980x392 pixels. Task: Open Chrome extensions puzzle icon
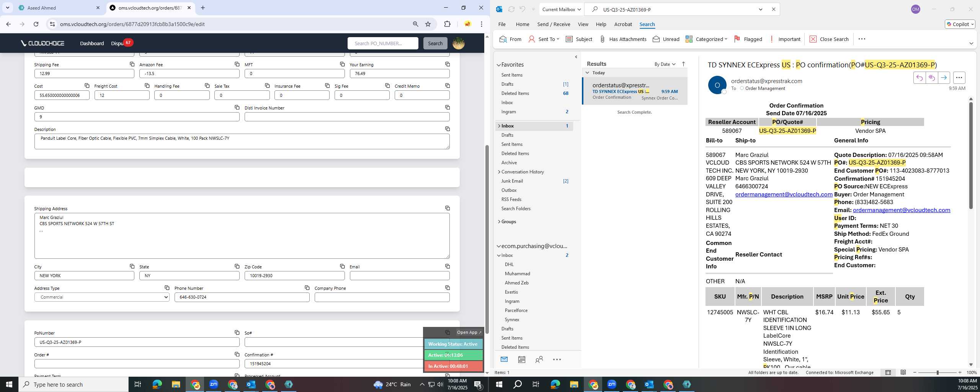click(x=447, y=24)
